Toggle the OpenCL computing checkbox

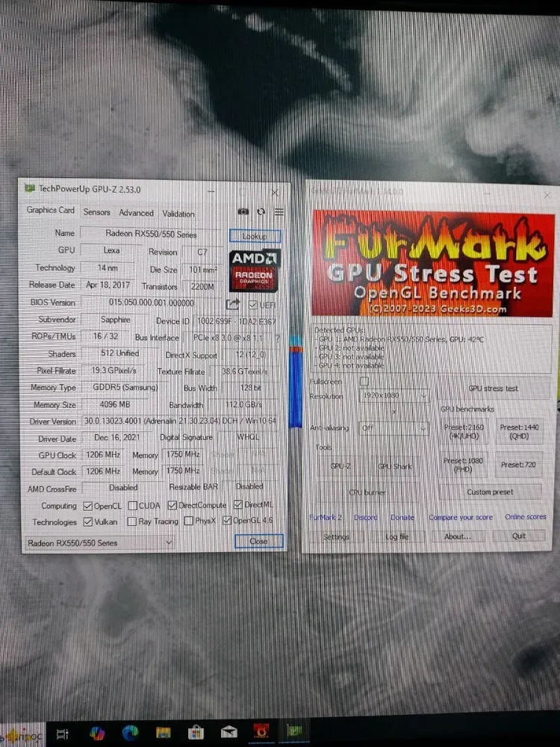tap(88, 506)
